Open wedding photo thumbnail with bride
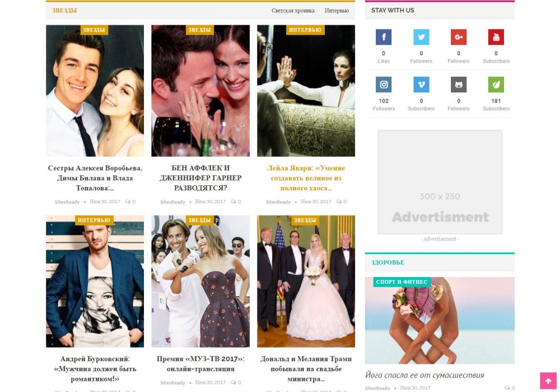Screen dimensions: 560x392 pos(306,281)
